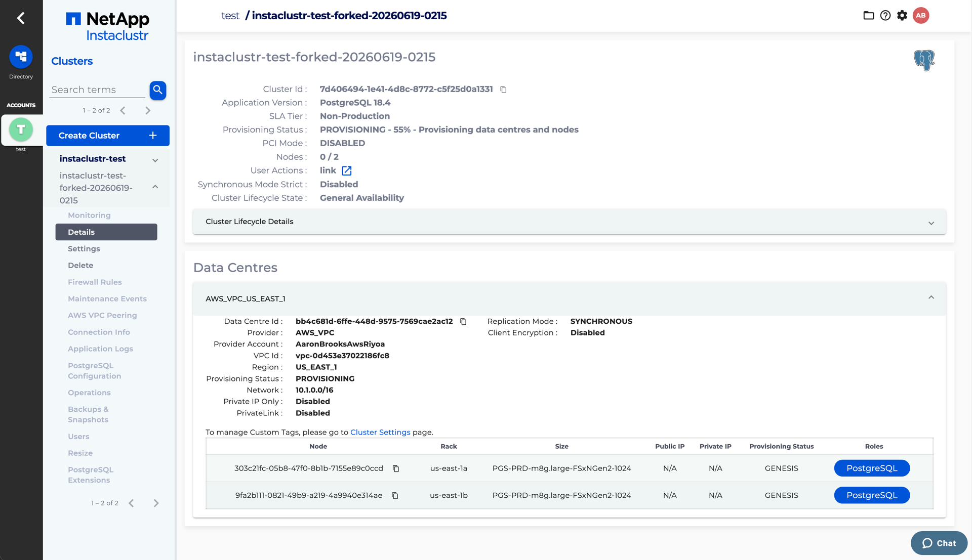Expand the instaclustr-test cluster

tap(155, 160)
